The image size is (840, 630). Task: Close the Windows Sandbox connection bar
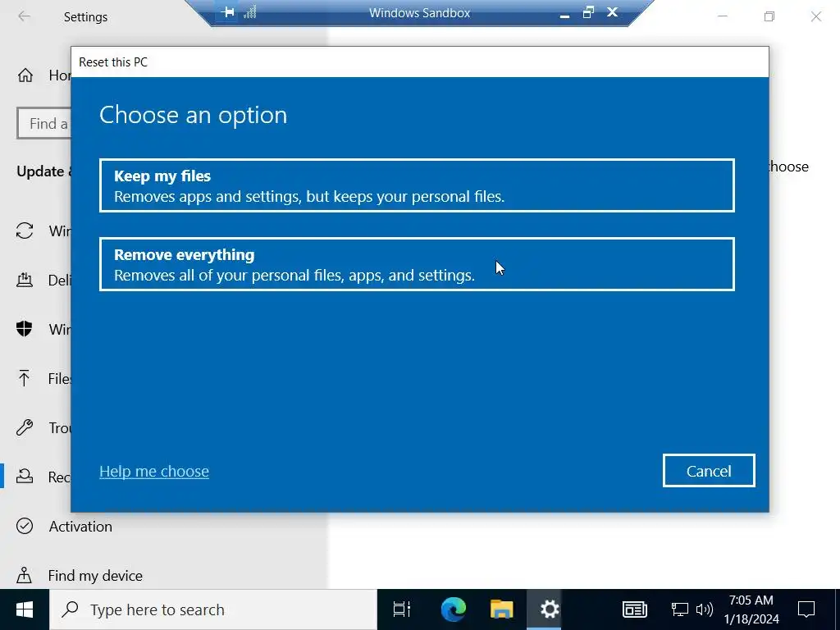[612, 11]
